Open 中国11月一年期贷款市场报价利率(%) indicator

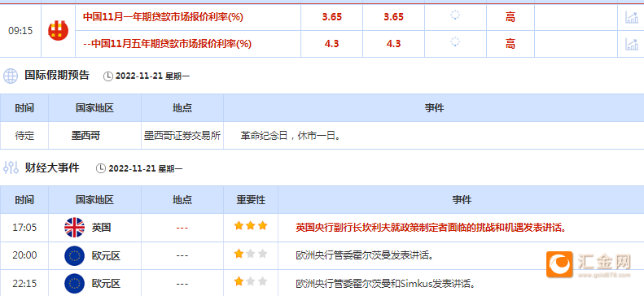pyautogui.click(x=163, y=17)
